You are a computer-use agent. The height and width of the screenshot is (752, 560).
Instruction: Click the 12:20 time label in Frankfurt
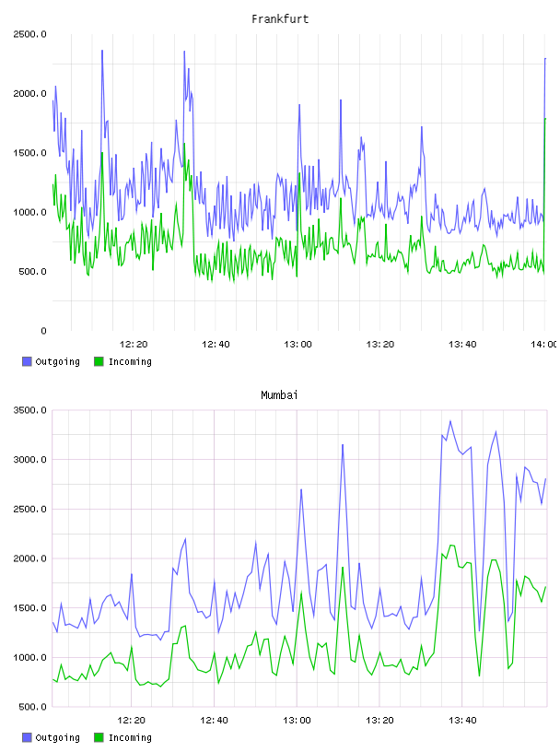134,345
